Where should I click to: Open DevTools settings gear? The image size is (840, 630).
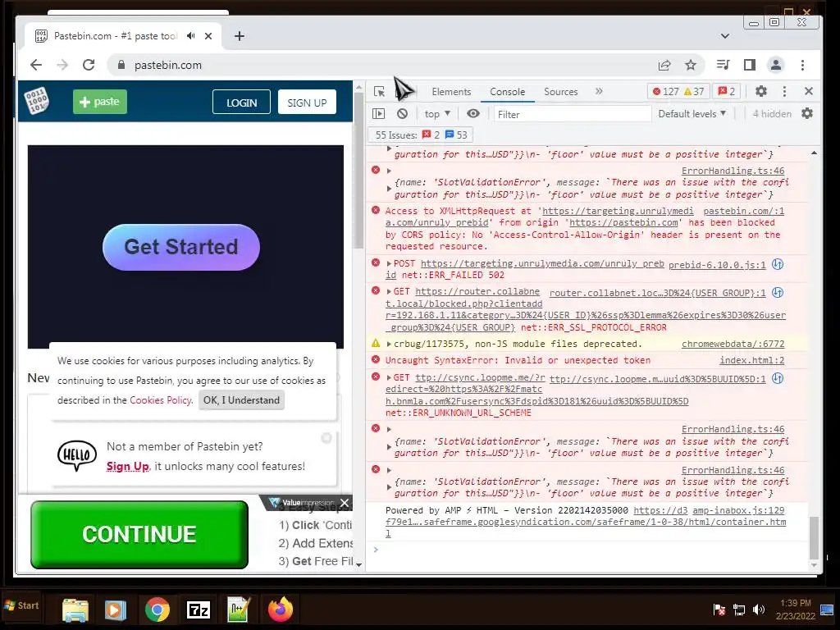pos(760,92)
